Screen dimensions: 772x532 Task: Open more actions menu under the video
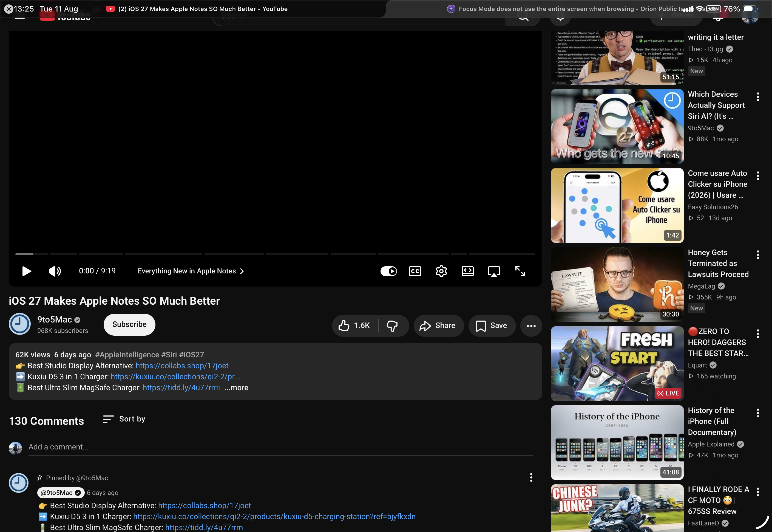pyautogui.click(x=531, y=326)
